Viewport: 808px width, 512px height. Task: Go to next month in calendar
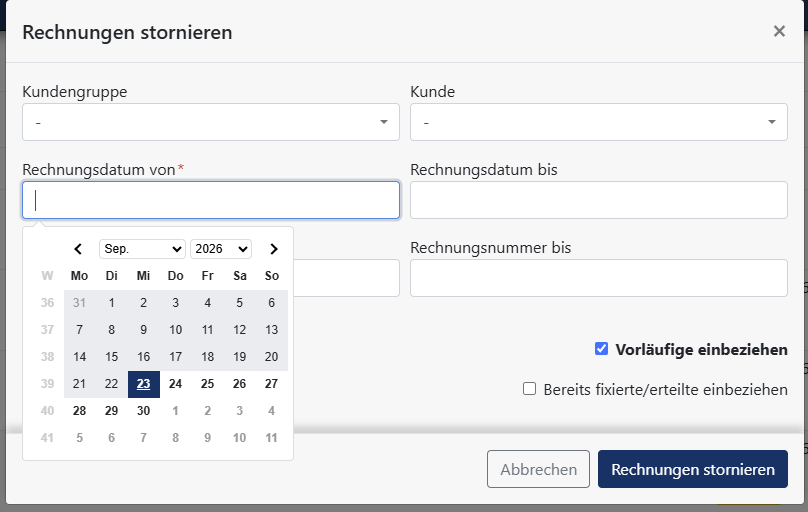tap(274, 249)
